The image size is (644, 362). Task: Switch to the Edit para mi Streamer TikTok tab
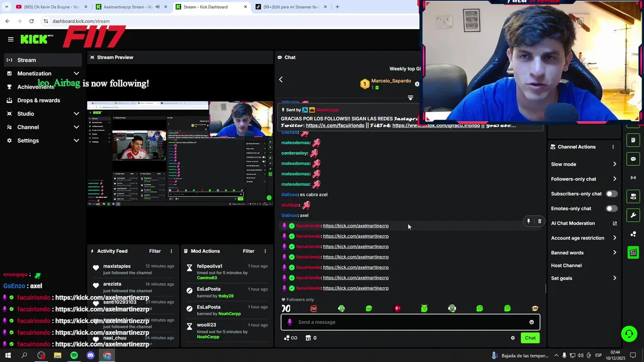291,7
